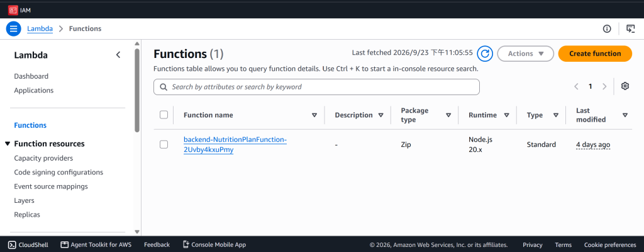
Task: Open Capacity providers in sidebar
Action: pyautogui.click(x=43, y=158)
